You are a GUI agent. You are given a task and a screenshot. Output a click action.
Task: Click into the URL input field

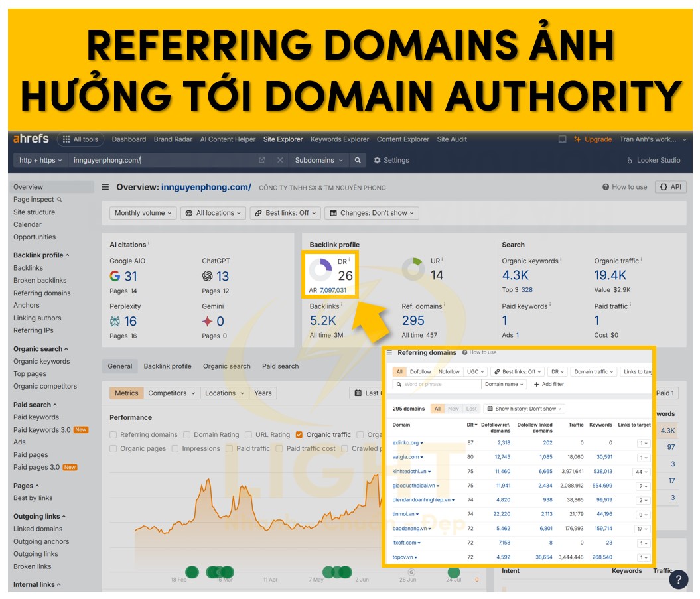[x=163, y=160]
